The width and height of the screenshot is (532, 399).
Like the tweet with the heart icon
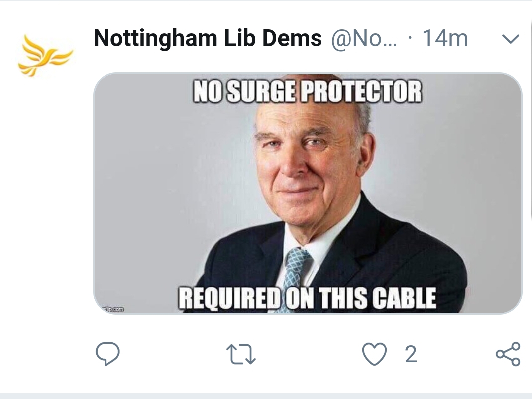coord(374,354)
